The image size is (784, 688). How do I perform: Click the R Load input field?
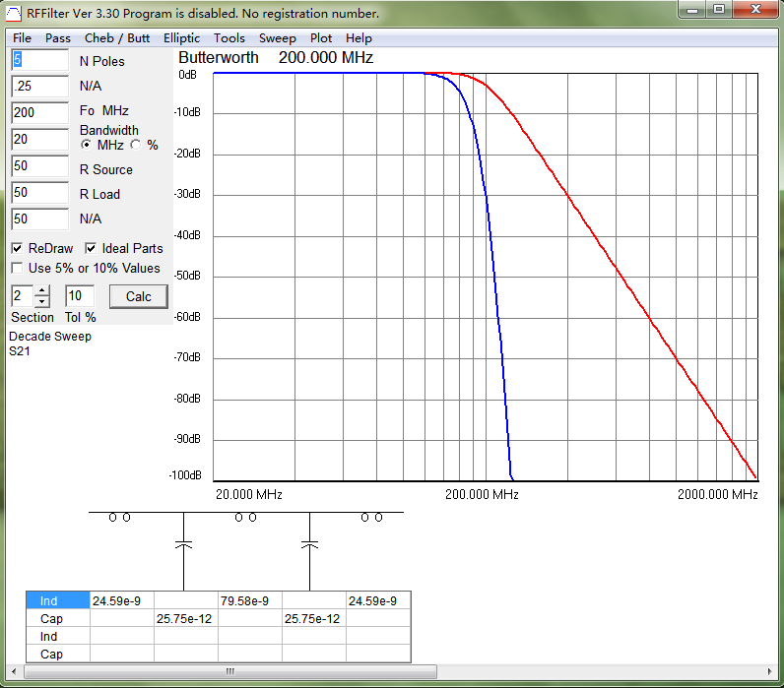click(x=40, y=192)
